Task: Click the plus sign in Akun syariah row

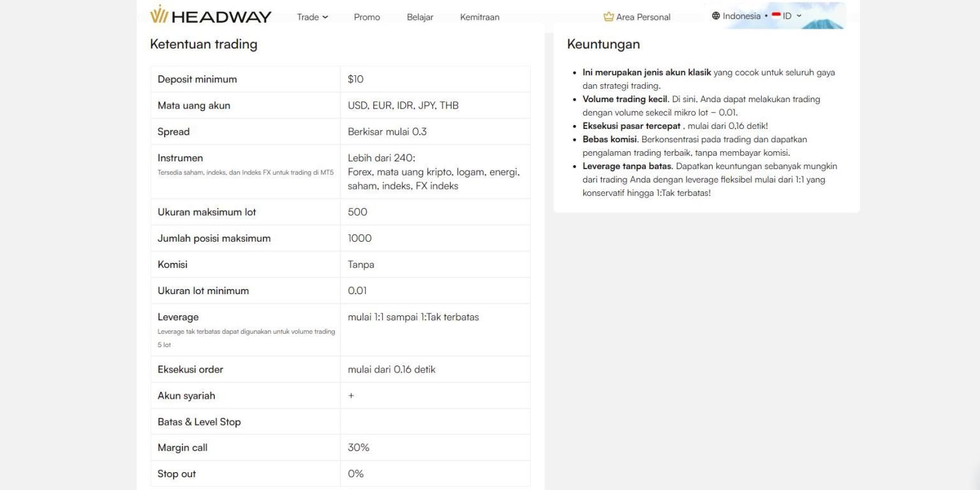Action: coord(351,395)
